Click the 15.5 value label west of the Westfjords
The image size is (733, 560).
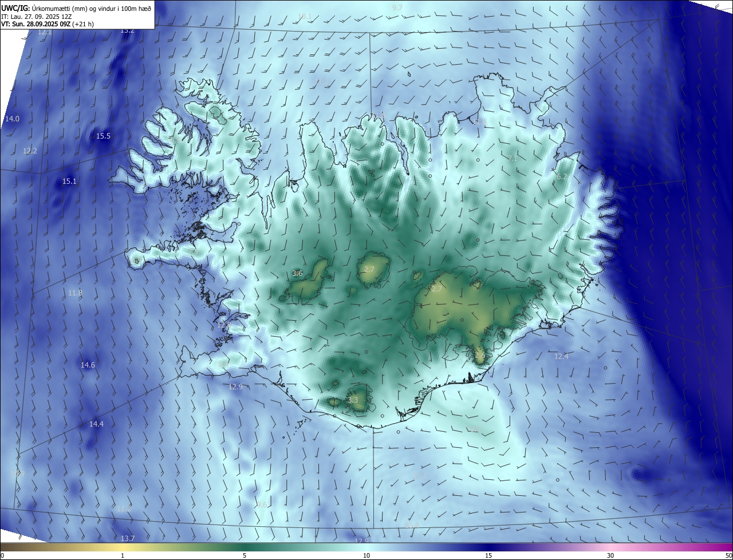[x=103, y=136]
